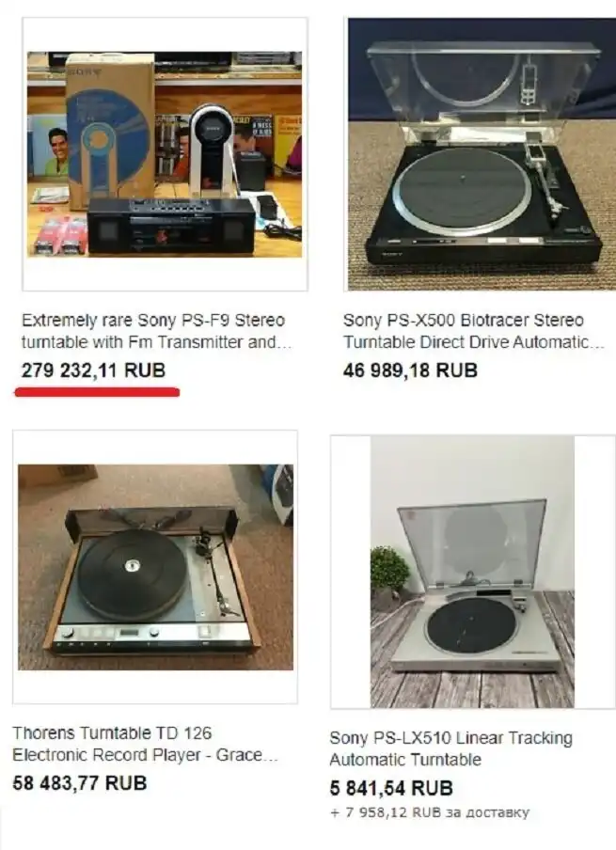Screen dimensions: 616x850
Task: Click the 'Sony PS-LX510 Linear Tracking' title
Action: click(x=451, y=738)
